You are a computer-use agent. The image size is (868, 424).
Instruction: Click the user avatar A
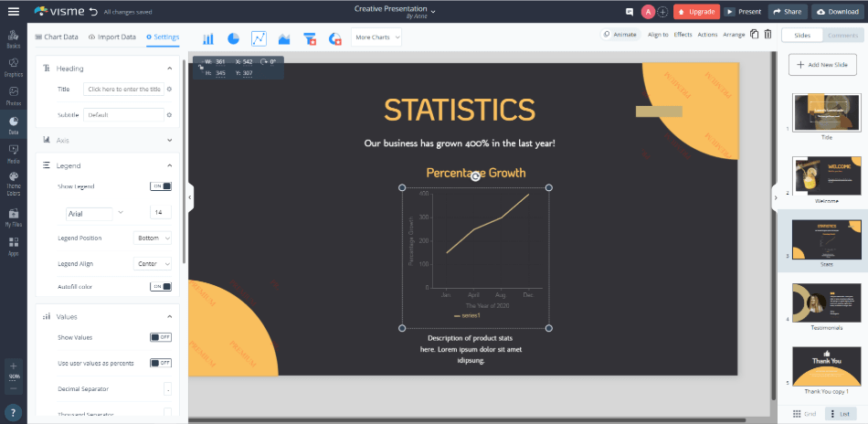(x=648, y=12)
